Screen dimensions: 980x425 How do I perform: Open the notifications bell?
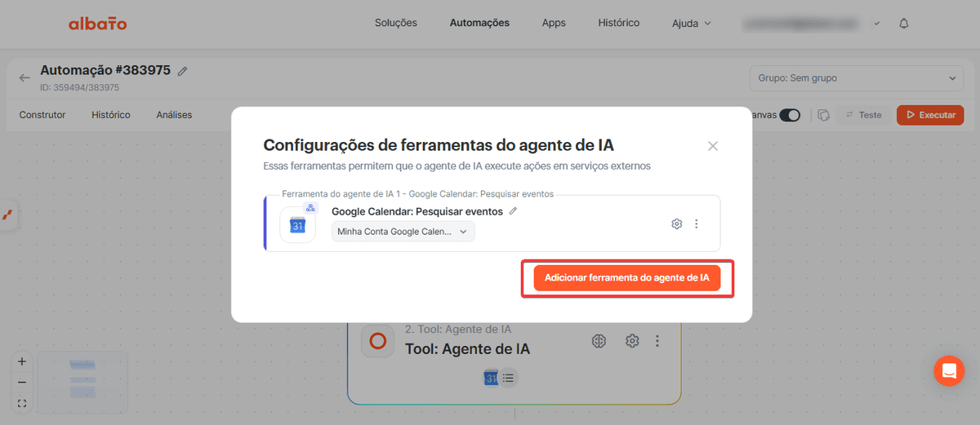click(x=904, y=23)
